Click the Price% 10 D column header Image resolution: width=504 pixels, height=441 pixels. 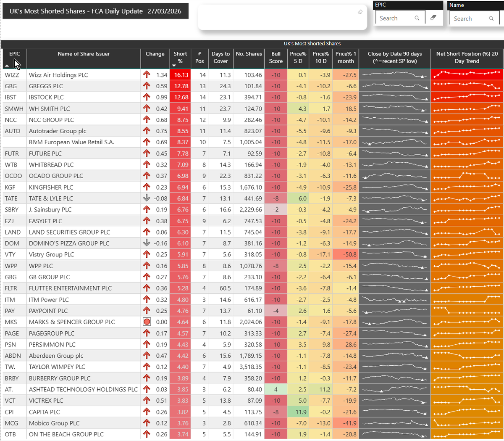click(x=321, y=58)
